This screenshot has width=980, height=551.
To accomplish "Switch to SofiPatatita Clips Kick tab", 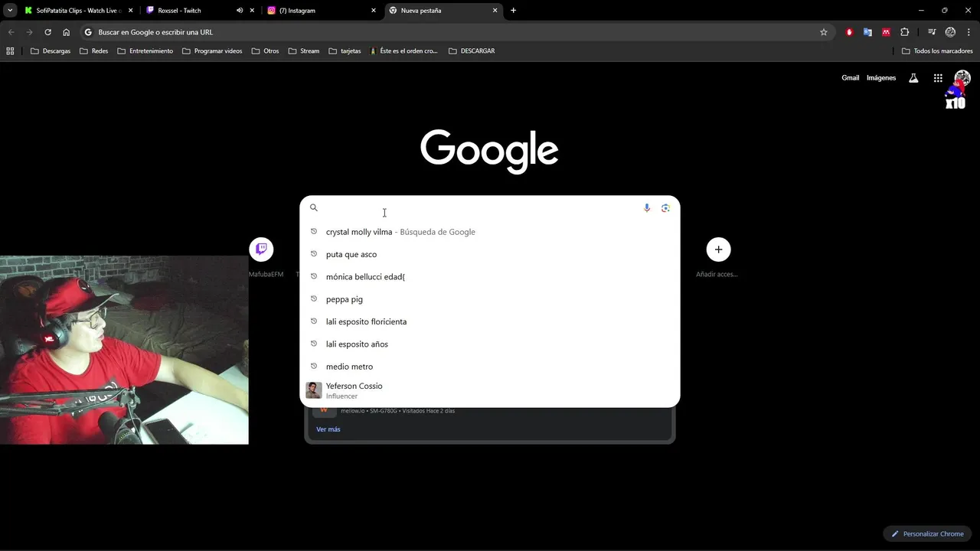I will coord(78,11).
